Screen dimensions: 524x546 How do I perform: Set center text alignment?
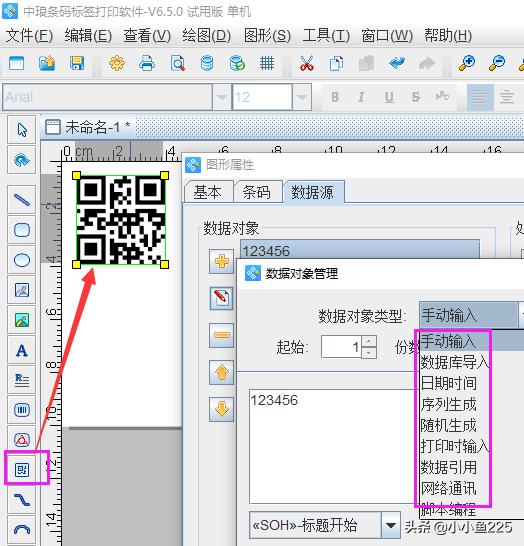pyautogui.click(x=507, y=97)
